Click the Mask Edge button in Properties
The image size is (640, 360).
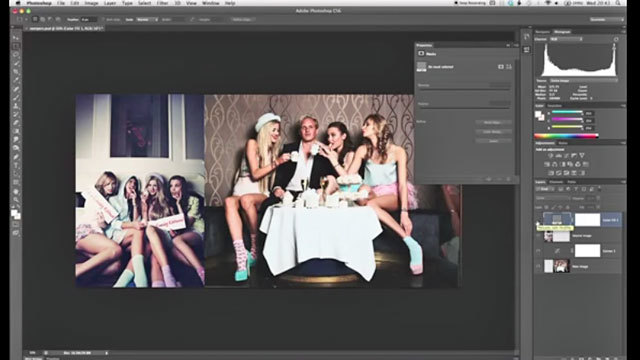click(493, 122)
